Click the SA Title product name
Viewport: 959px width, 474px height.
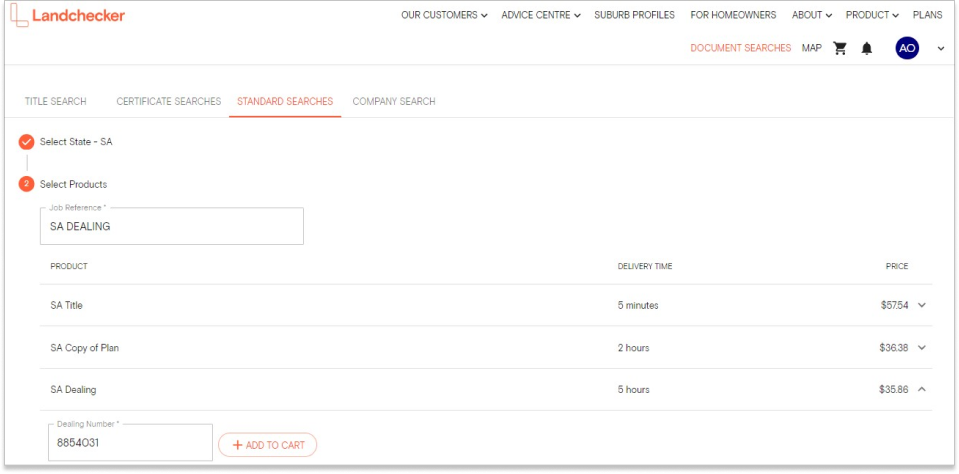pyautogui.click(x=66, y=305)
